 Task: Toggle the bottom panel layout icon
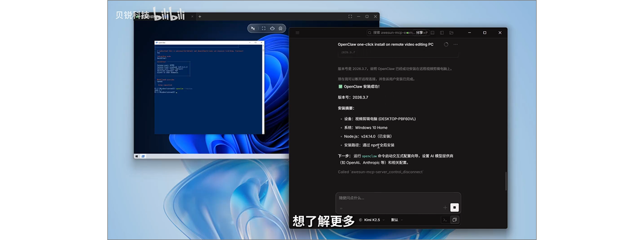433,33
